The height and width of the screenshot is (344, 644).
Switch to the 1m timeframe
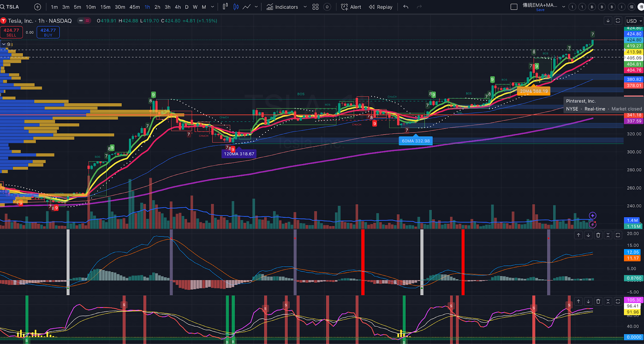(x=54, y=7)
